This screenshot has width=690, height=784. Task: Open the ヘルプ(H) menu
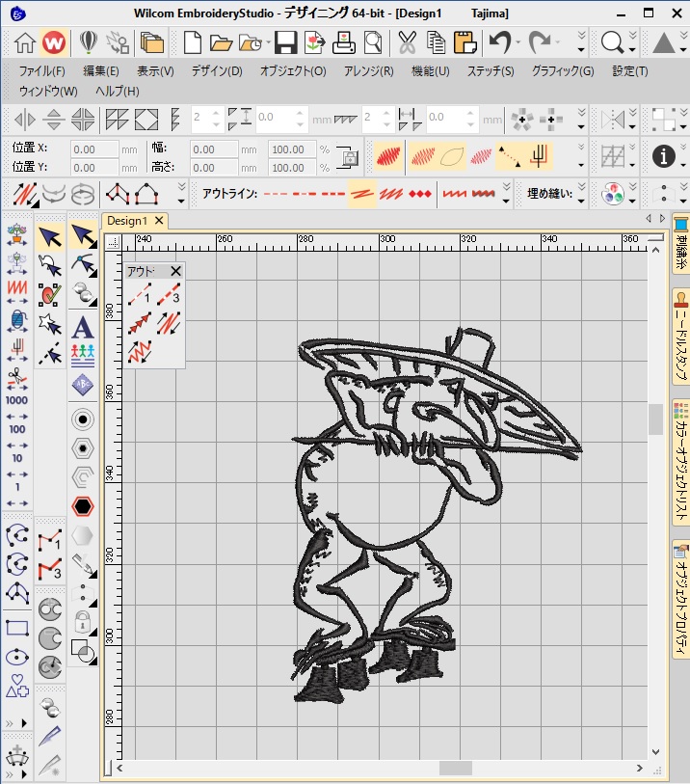point(117,91)
